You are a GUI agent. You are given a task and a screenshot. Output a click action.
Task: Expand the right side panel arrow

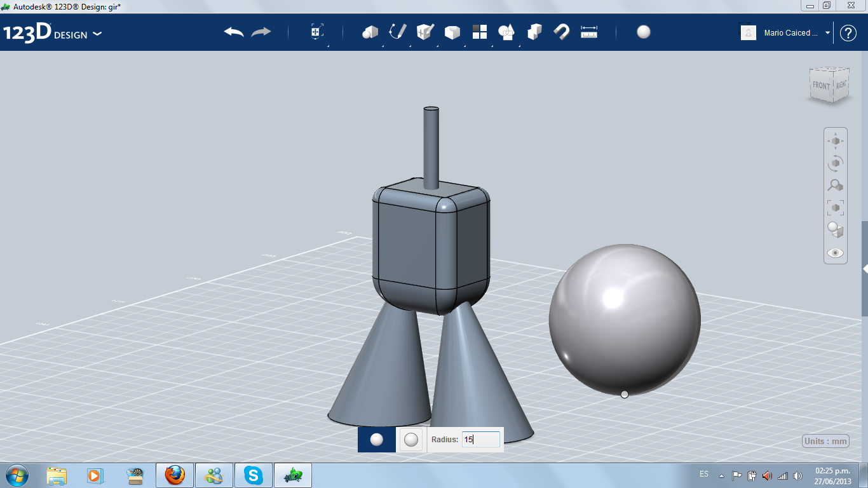click(865, 269)
